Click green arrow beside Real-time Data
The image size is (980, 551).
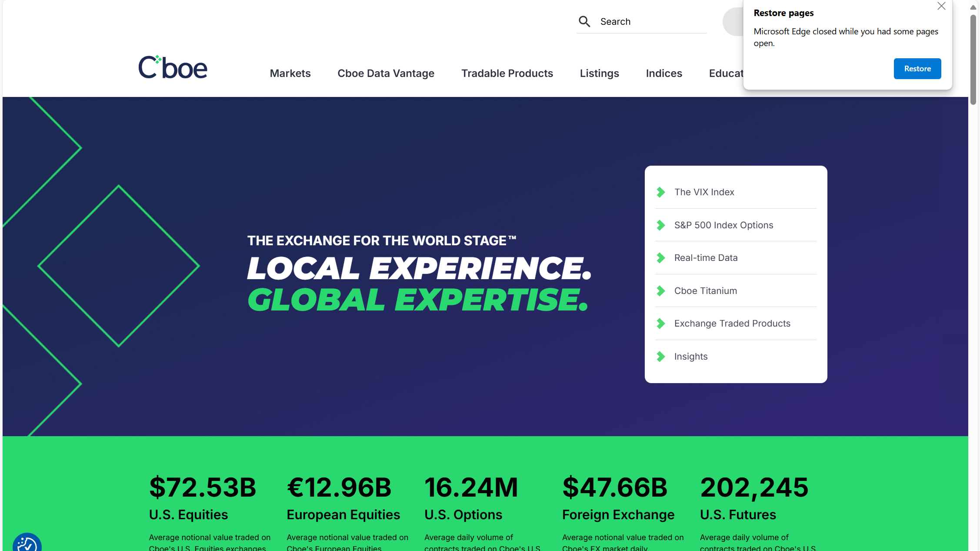click(661, 258)
